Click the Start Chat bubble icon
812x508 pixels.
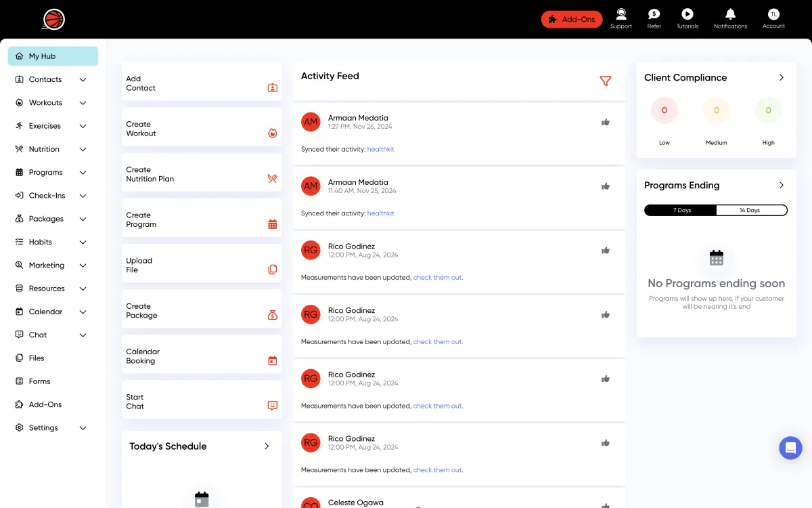click(x=273, y=406)
